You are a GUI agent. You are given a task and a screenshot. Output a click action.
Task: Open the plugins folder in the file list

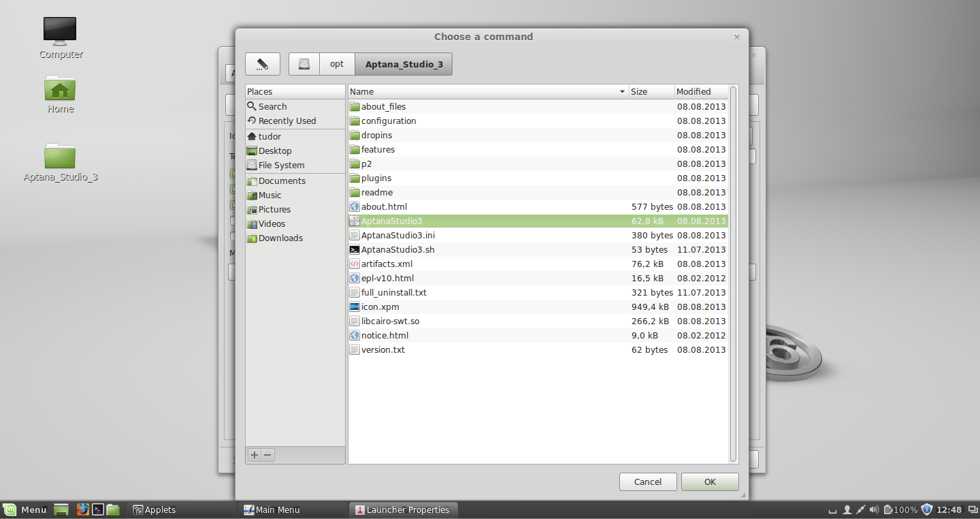click(376, 178)
